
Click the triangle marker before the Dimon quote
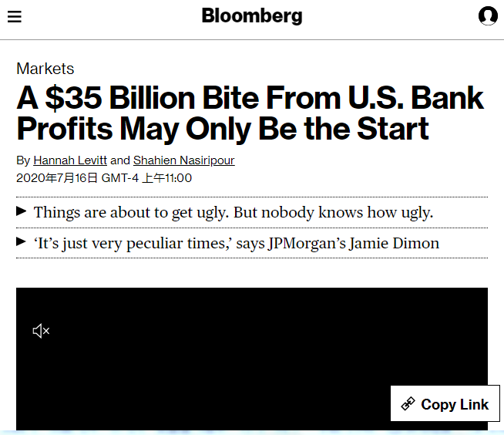point(21,241)
